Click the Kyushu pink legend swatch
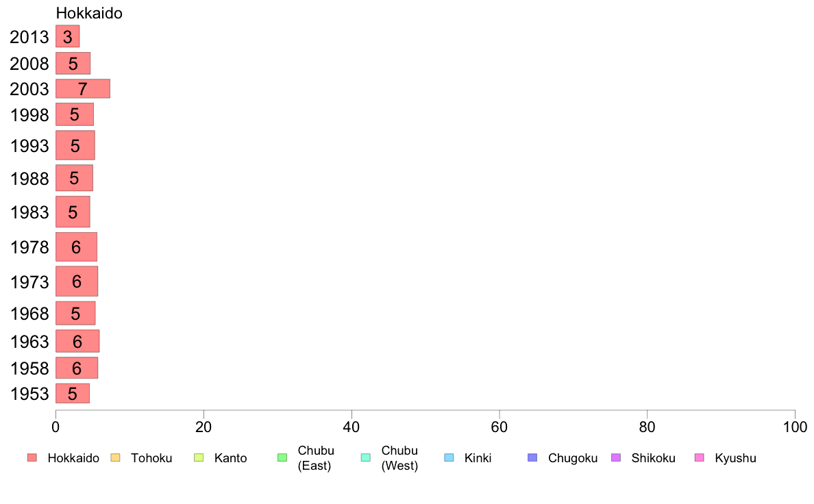 click(700, 458)
